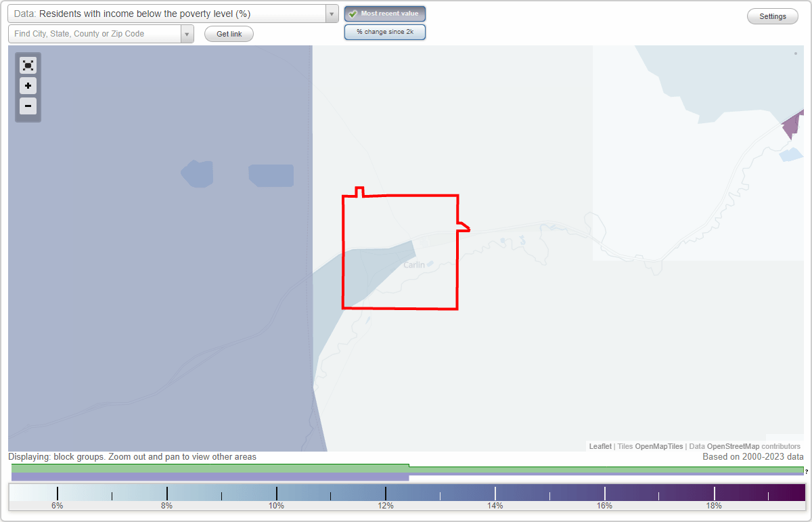Zoom in using the plus icon
This screenshot has width=812, height=522.
tap(28, 85)
